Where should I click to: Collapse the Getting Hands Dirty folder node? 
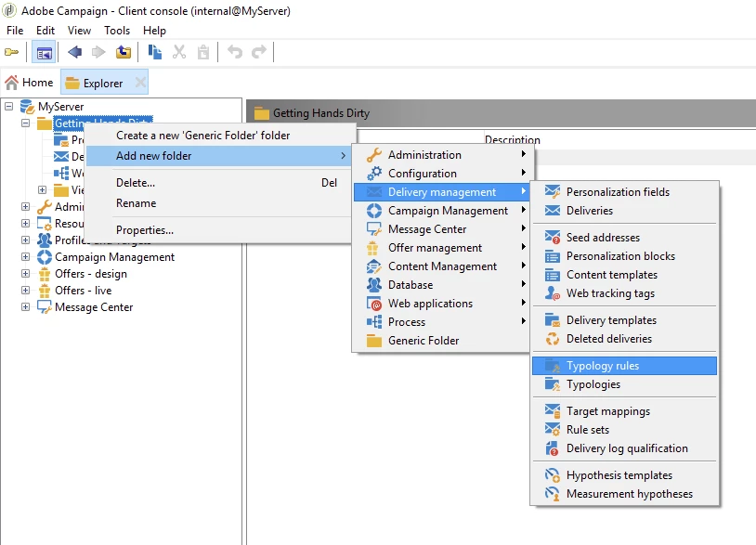point(26,123)
